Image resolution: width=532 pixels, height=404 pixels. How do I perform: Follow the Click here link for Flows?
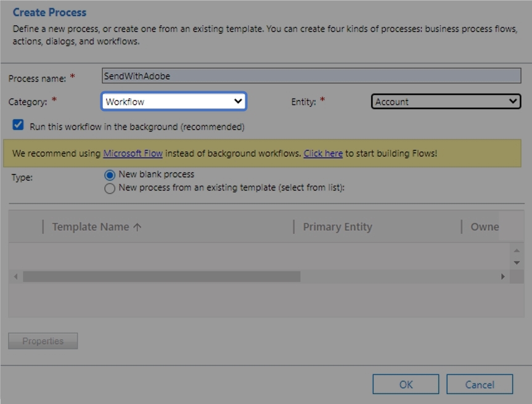coord(322,154)
